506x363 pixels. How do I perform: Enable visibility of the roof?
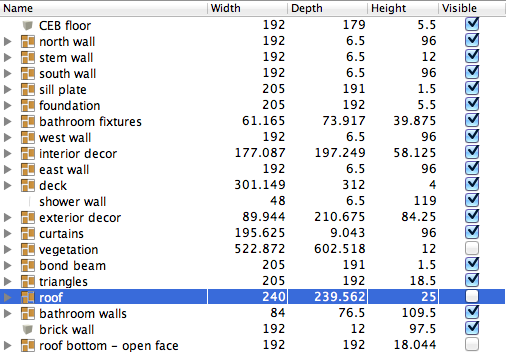(472, 296)
